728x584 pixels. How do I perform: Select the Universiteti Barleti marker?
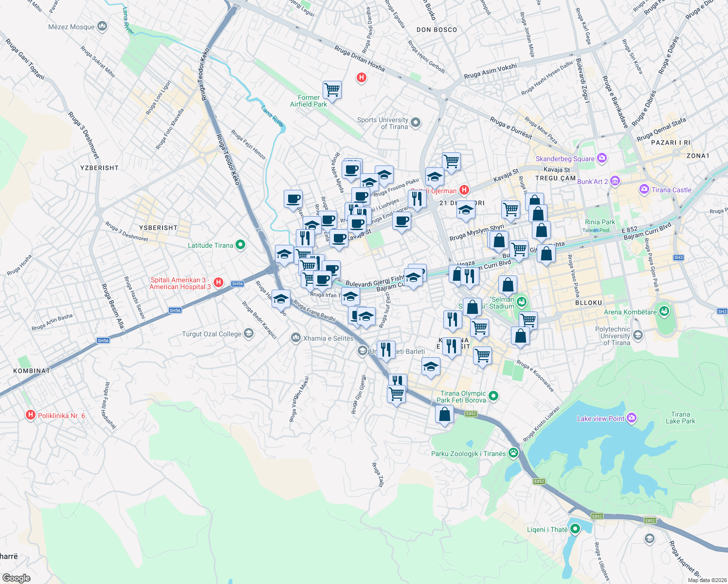click(x=363, y=349)
